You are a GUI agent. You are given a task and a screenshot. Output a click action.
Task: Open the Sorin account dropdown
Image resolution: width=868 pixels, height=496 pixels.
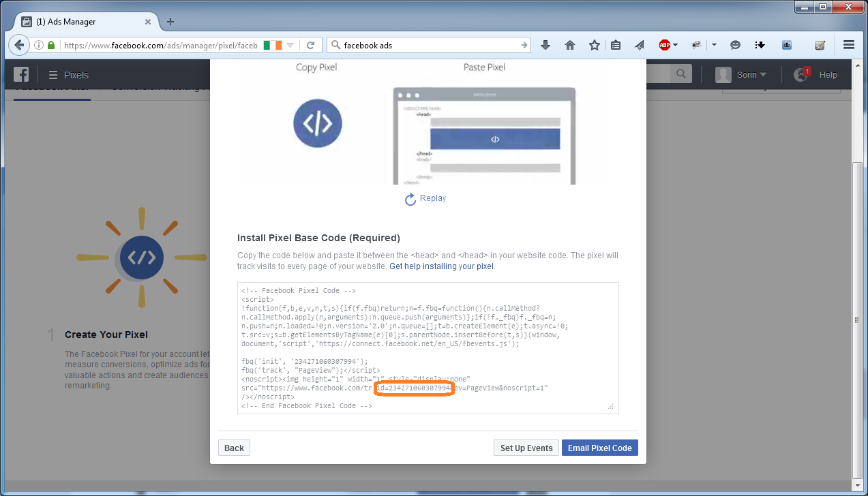741,75
